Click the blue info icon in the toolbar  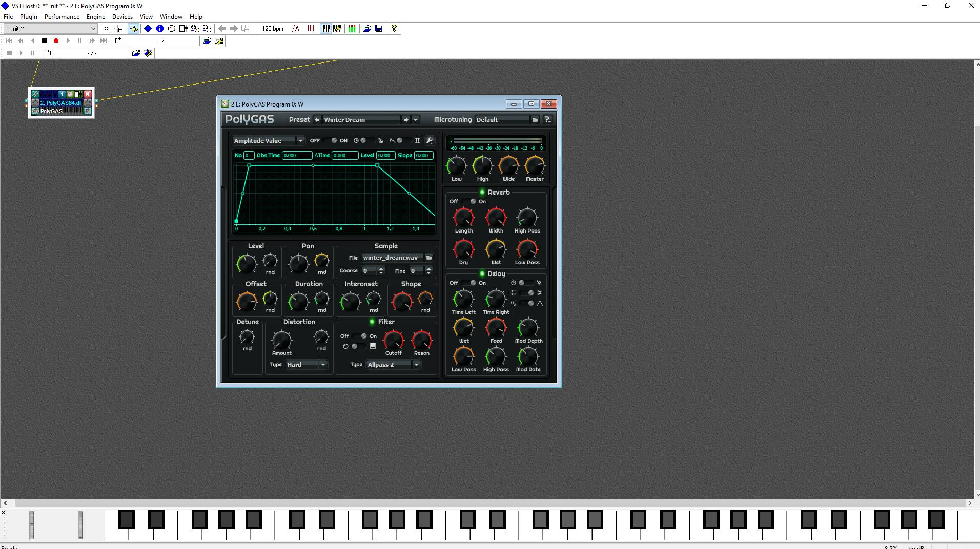[x=159, y=29]
